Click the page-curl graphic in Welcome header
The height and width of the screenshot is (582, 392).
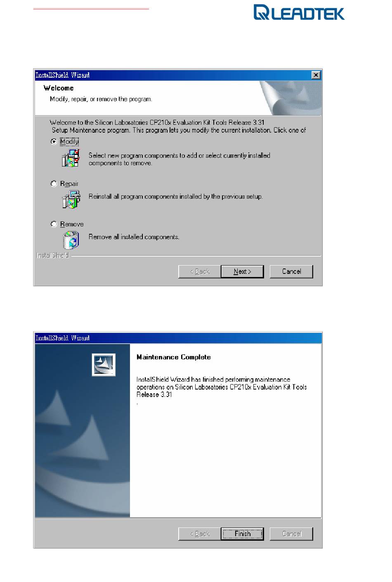(290, 98)
